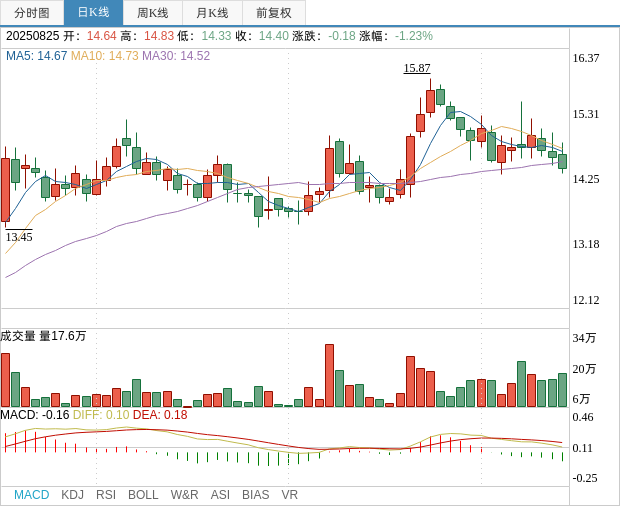Click the 16.37 price axis label
The width and height of the screenshot is (620, 506).
point(586,58)
